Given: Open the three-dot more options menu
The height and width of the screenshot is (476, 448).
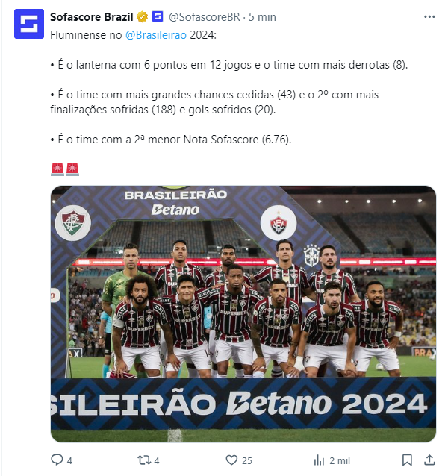Looking at the screenshot, I should 429,17.
